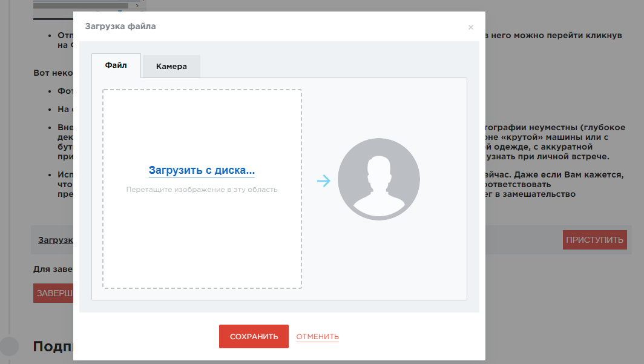644x364 pixels.
Task: Select the Файл tab
Action: 116,65
